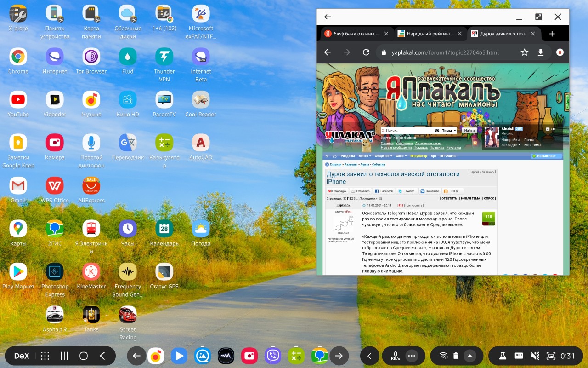Open the Лента dropdown menu
Viewport: 588px width, 368px height.
point(364,156)
